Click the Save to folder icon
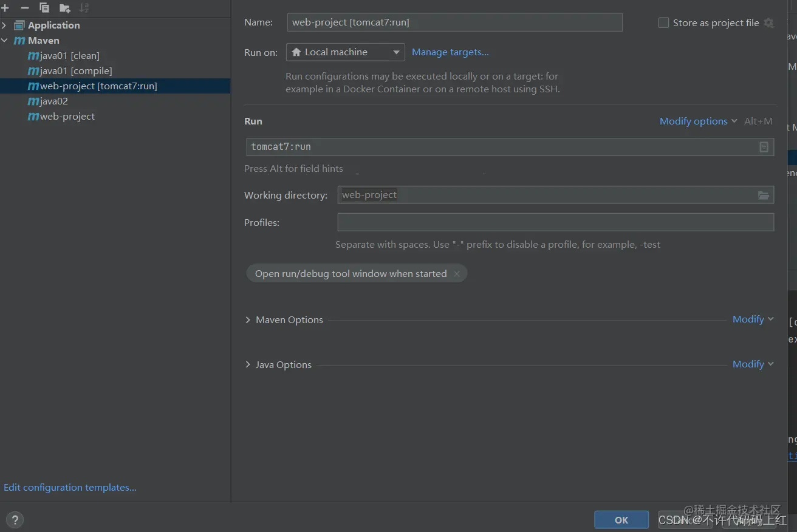The height and width of the screenshot is (532, 797). coord(64,8)
